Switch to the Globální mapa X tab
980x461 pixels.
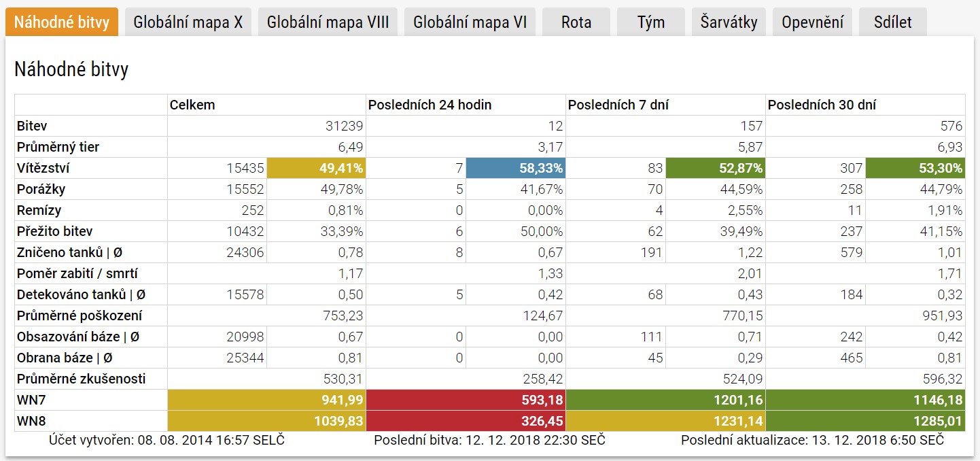[188, 22]
